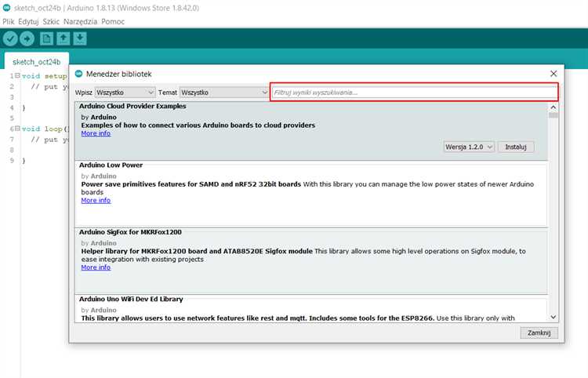Viewport: 588px width, 378px height.
Task: Select the Arduino SigFox for MKRFox1200 title
Action: click(130, 232)
